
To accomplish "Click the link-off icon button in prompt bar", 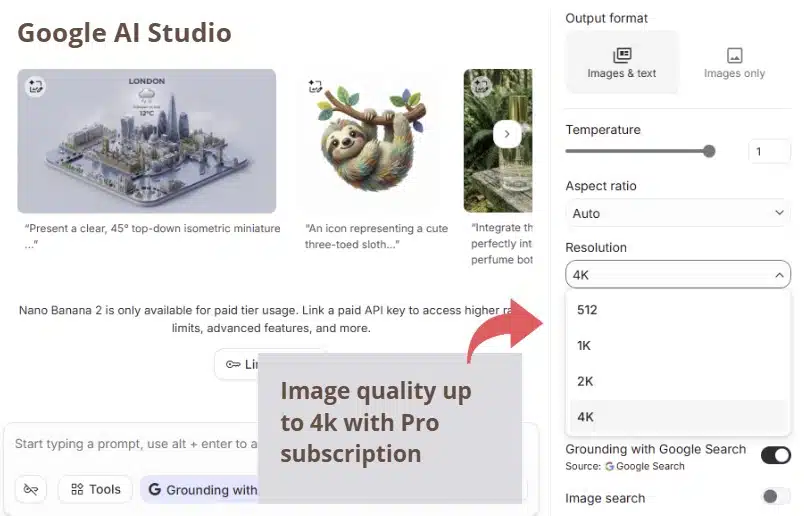I will (x=31, y=489).
